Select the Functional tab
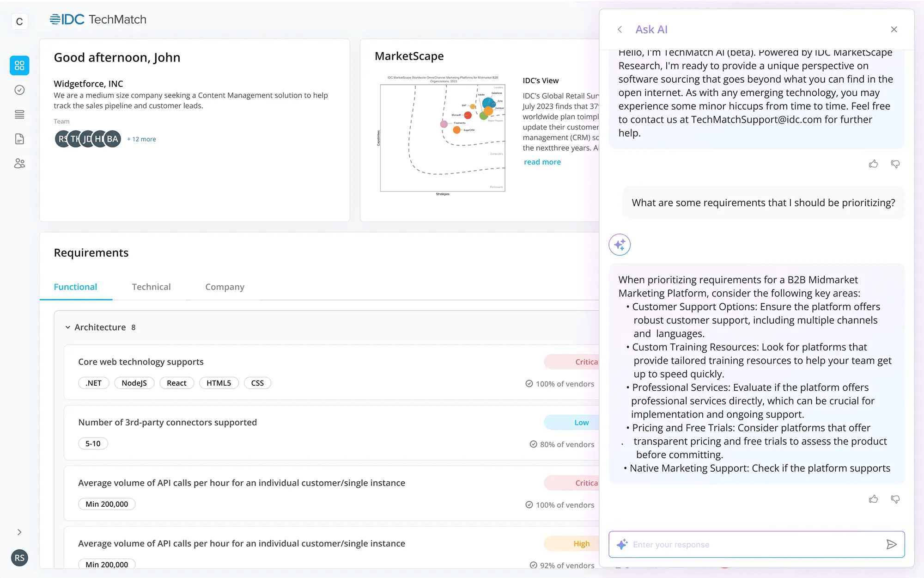This screenshot has width=924, height=578. click(75, 287)
